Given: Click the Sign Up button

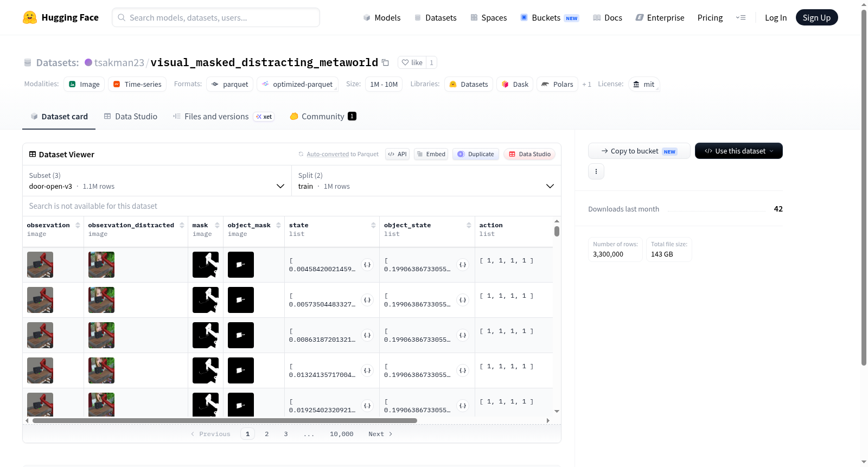Looking at the screenshot, I should [816, 17].
